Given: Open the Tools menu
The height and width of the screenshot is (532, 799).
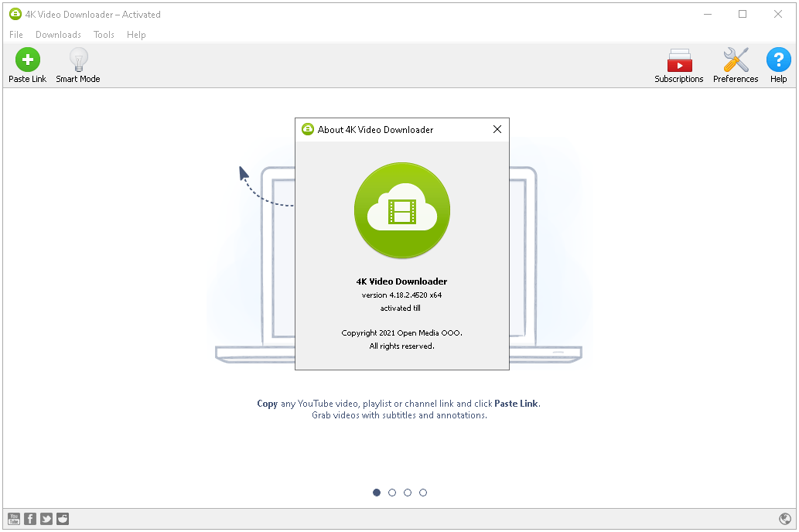Looking at the screenshot, I should click(104, 35).
